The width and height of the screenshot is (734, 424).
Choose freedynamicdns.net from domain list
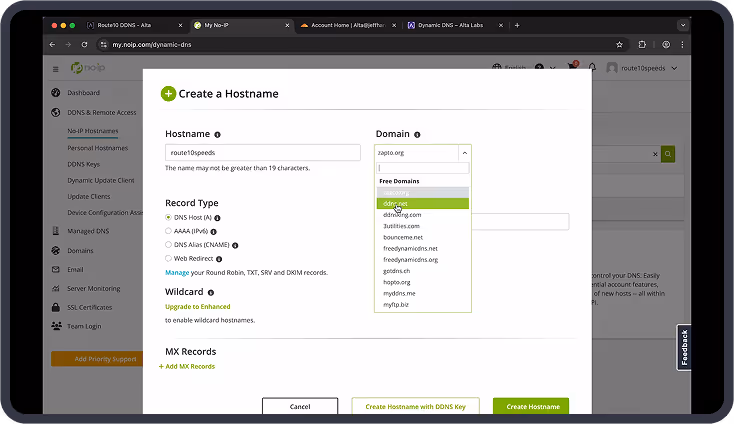(x=423, y=249)
